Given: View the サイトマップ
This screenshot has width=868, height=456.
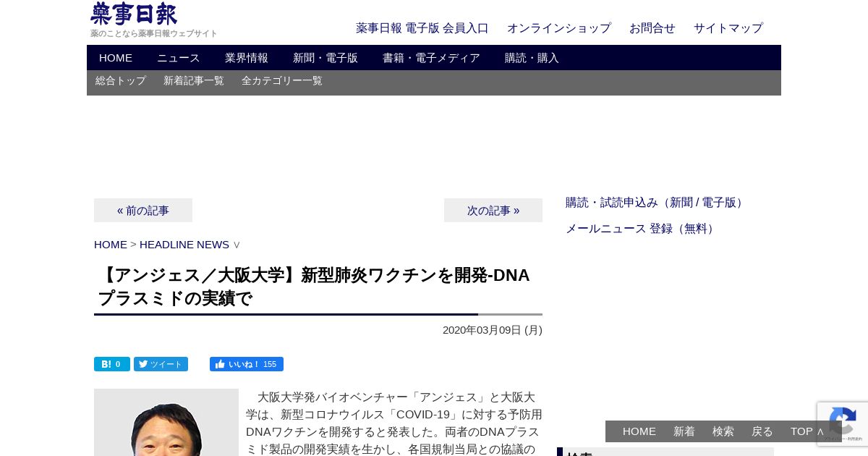Looking at the screenshot, I should tap(728, 28).
